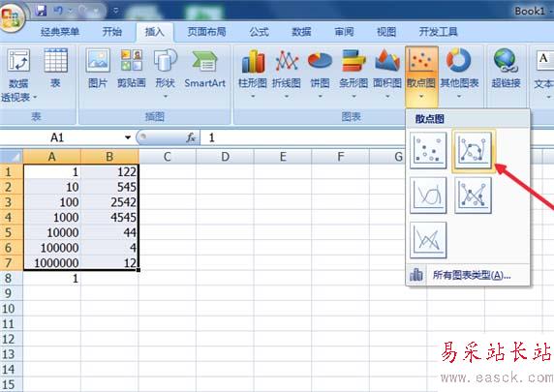Select column D header
The image size is (554, 392).
[x=225, y=157]
